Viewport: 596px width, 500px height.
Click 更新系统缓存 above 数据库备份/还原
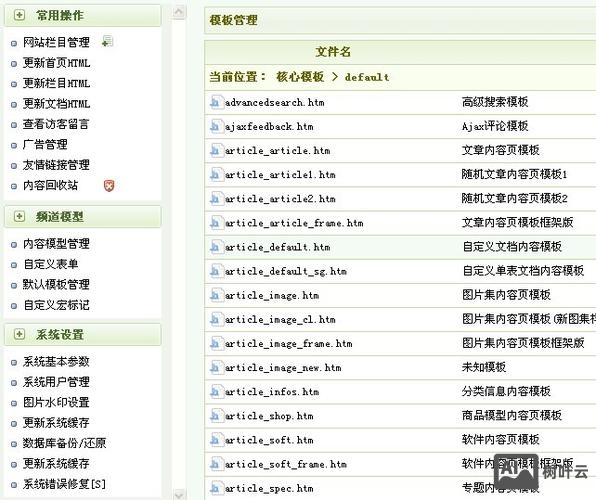point(56,423)
